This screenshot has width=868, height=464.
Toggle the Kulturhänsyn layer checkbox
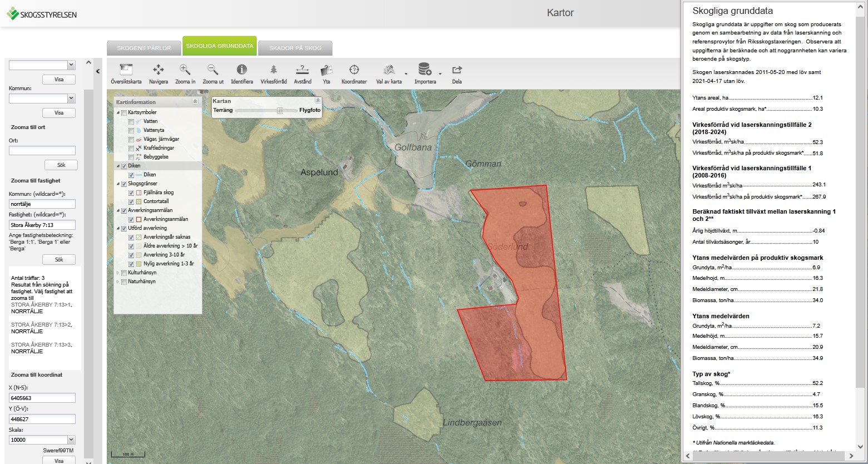click(x=124, y=273)
